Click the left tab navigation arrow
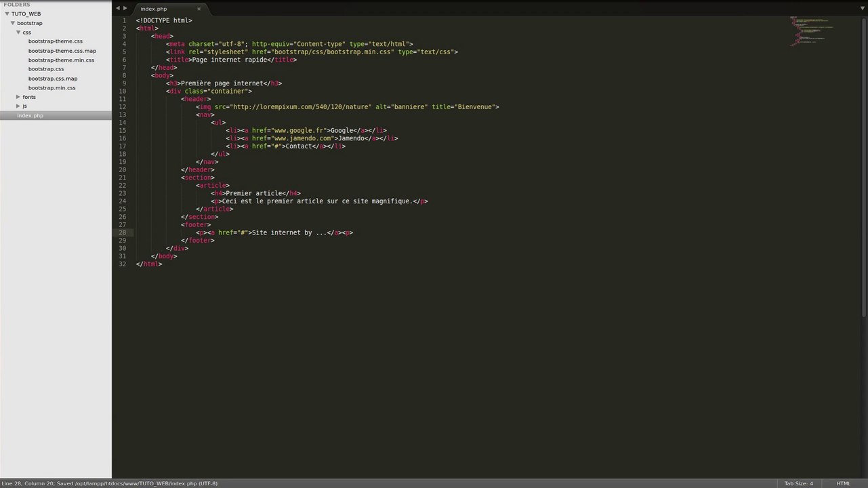Image resolution: width=868 pixels, height=488 pixels. 118,8
